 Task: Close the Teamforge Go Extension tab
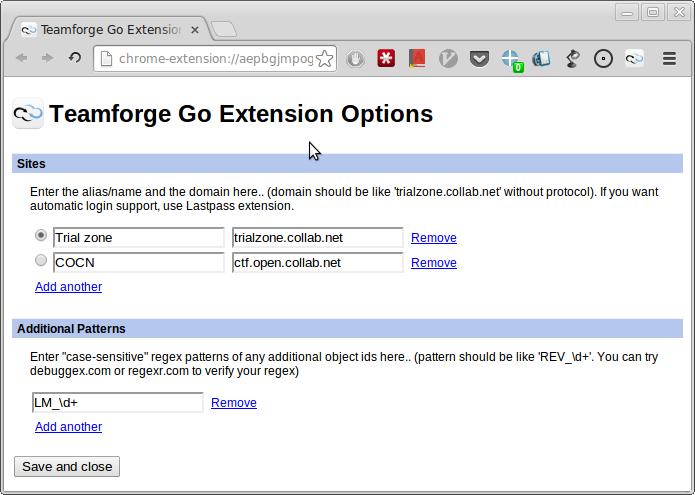click(x=195, y=30)
